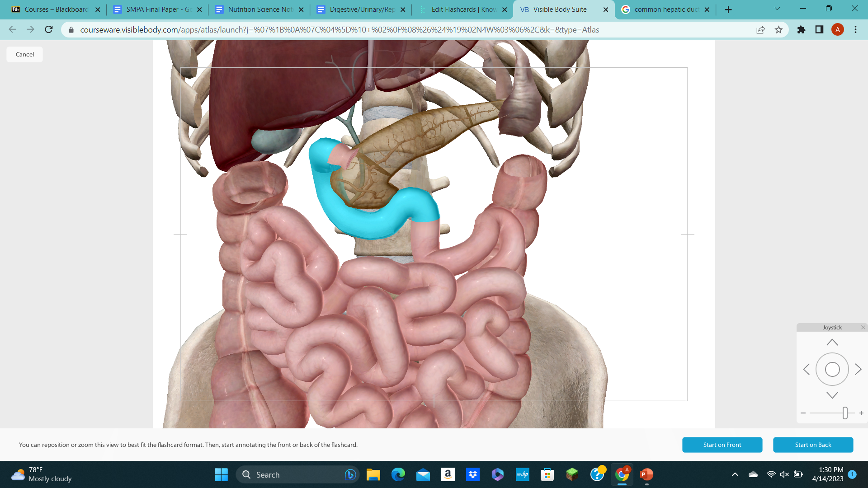The width and height of the screenshot is (868, 488).
Task: Switch to the Nutrition Science Notes tab
Action: tap(259, 9)
